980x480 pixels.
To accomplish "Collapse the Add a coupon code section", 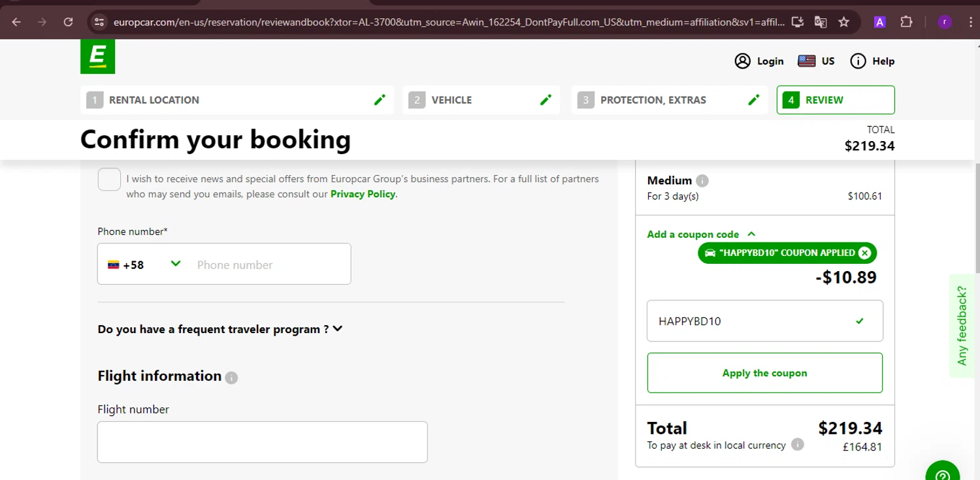I will (x=701, y=234).
